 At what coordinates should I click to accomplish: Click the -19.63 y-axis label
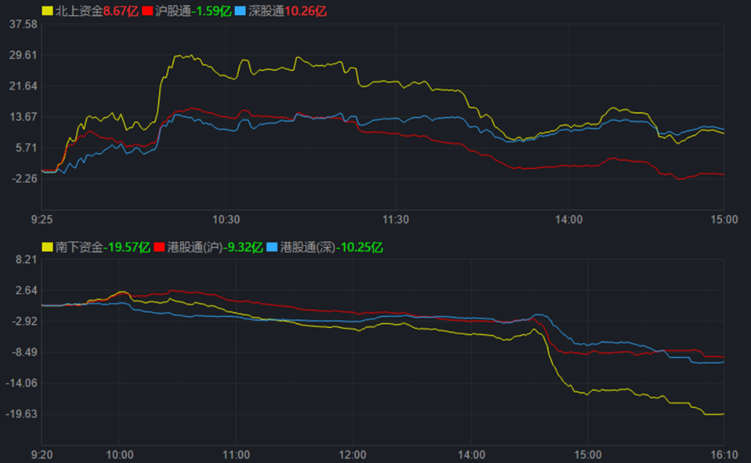pos(22,413)
